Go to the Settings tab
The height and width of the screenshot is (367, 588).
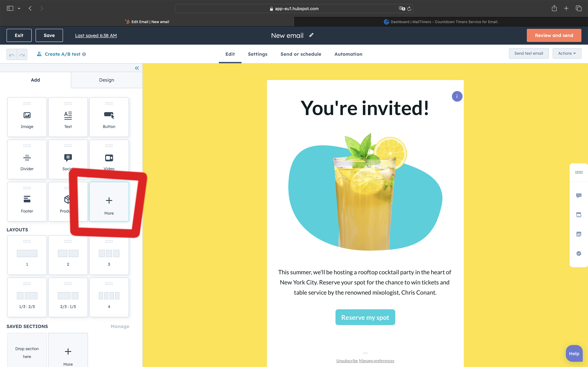(x=257, y=54)
